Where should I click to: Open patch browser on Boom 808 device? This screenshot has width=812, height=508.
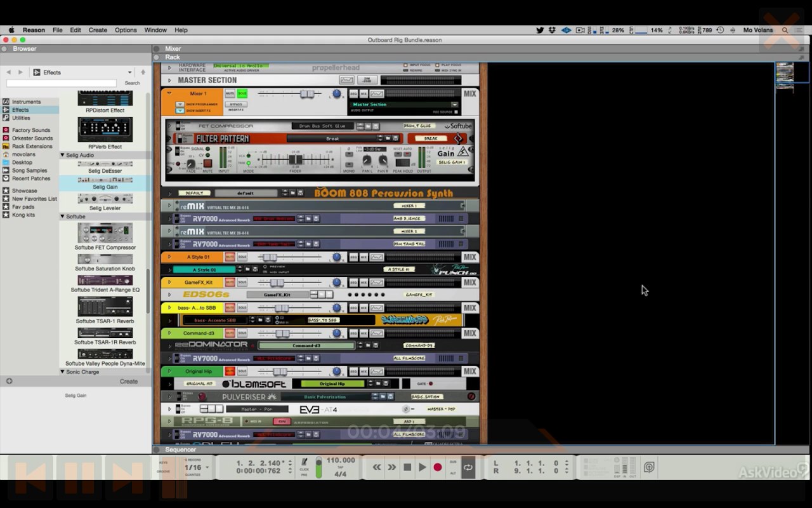pos(294,193)
